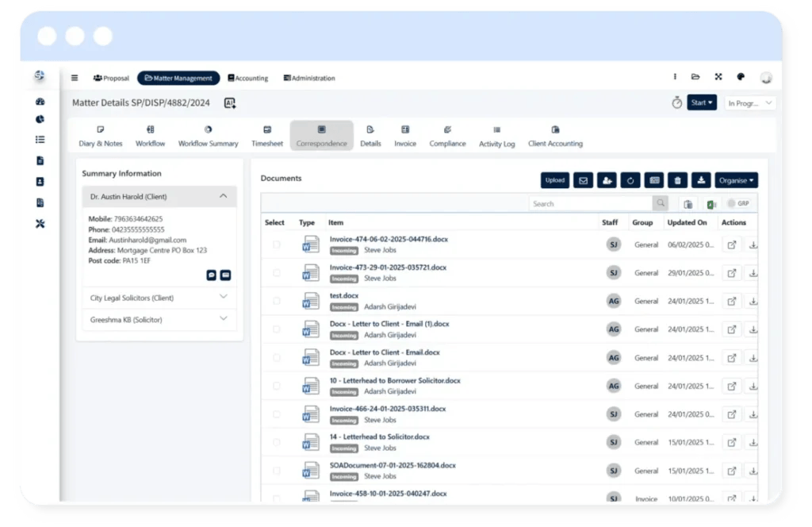Open the Organise dropdown

[x=736, y=180]
